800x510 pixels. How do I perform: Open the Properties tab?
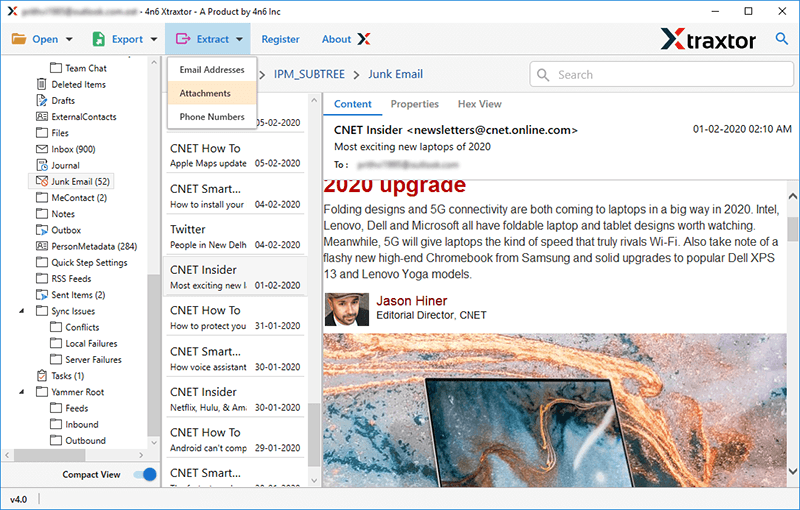(414, 104)
